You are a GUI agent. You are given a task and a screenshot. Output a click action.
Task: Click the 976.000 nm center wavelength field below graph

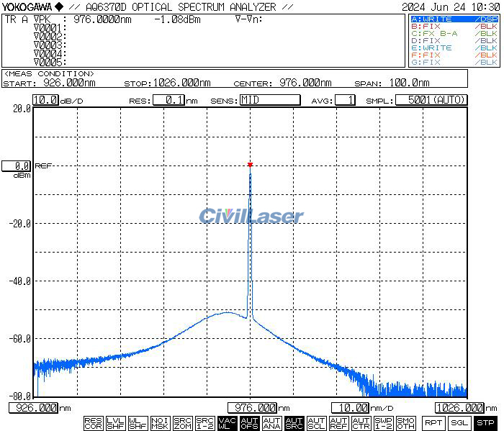pos(252,408)
